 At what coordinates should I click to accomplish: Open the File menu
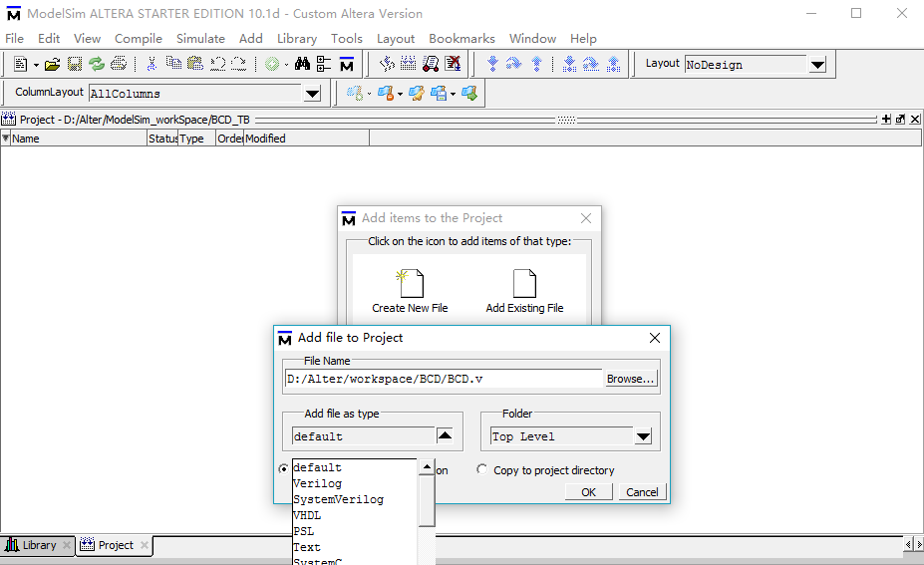point(14,38)
